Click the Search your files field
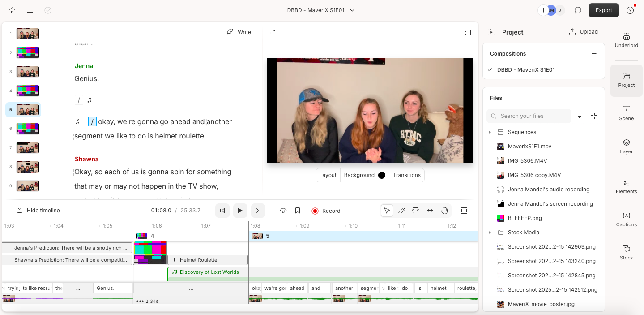 click(x=529, y=116)
